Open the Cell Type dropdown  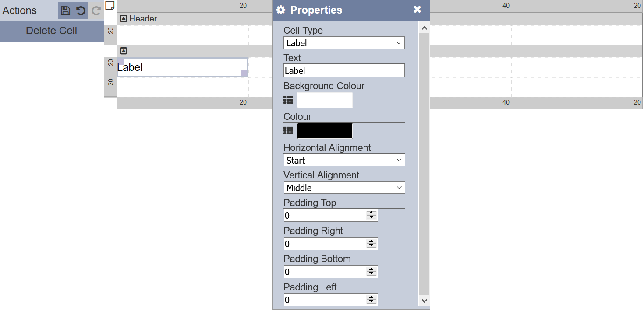click(344, 42)
